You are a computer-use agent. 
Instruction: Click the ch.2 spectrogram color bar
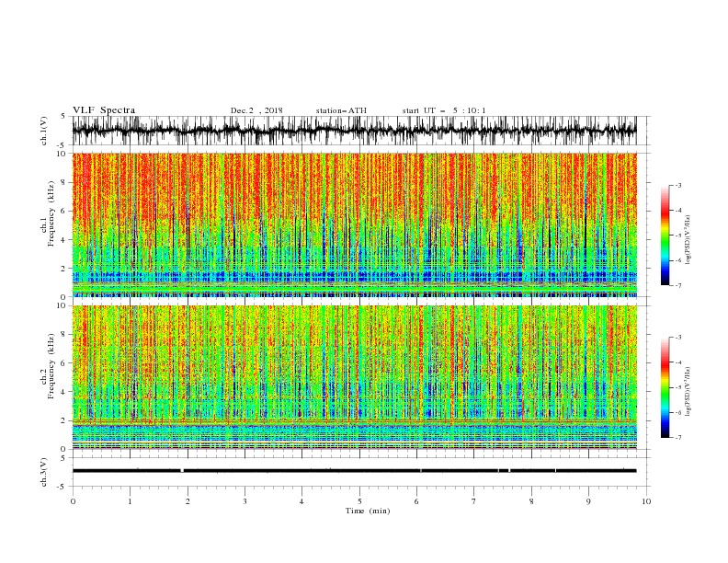(665, 387)
